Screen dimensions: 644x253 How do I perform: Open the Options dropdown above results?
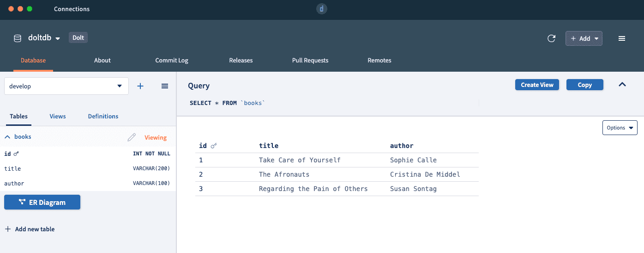tap(620, 128)
